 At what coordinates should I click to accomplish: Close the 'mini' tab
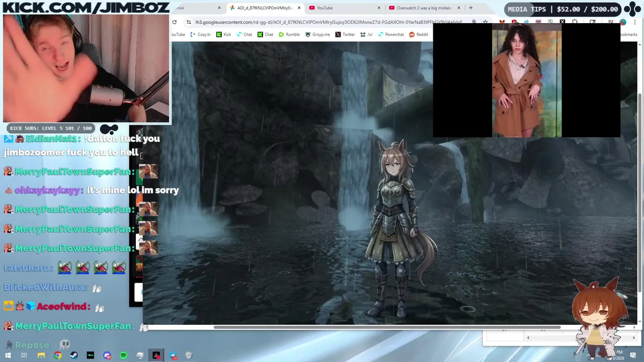[219, 8]
